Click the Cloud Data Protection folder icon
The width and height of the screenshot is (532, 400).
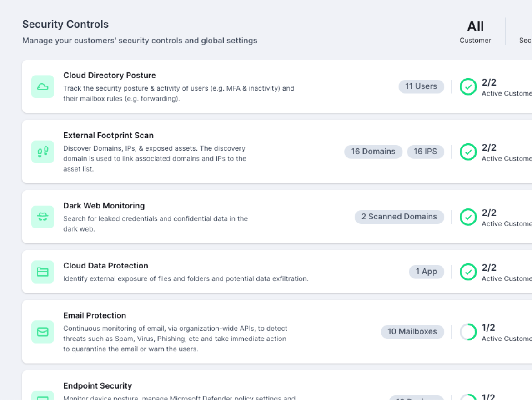[x=43, y=272]
